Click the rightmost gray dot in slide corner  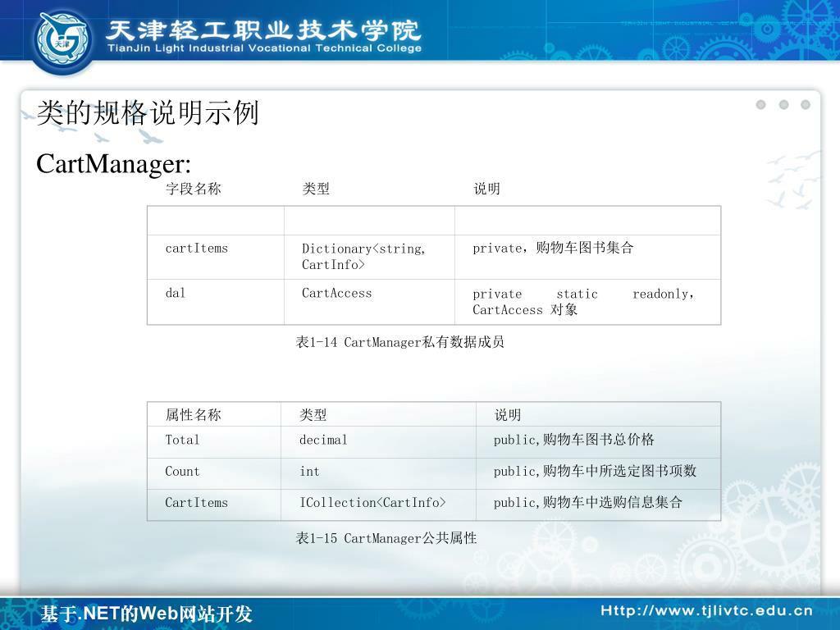click(806, 104)
